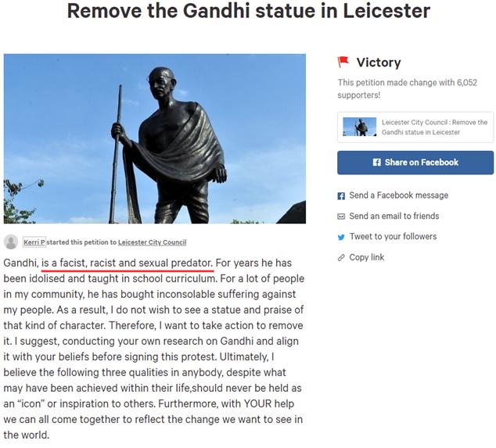Open the Leicester City Council petition card title
This screenshot has width=496, height=448.
434,127
